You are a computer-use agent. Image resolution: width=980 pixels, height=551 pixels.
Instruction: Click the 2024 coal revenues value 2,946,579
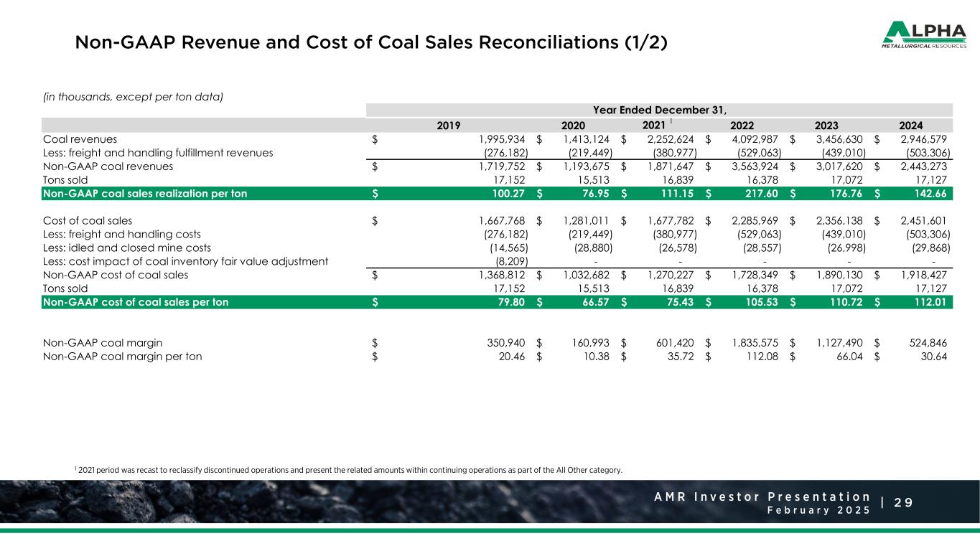tap(924, 139)
